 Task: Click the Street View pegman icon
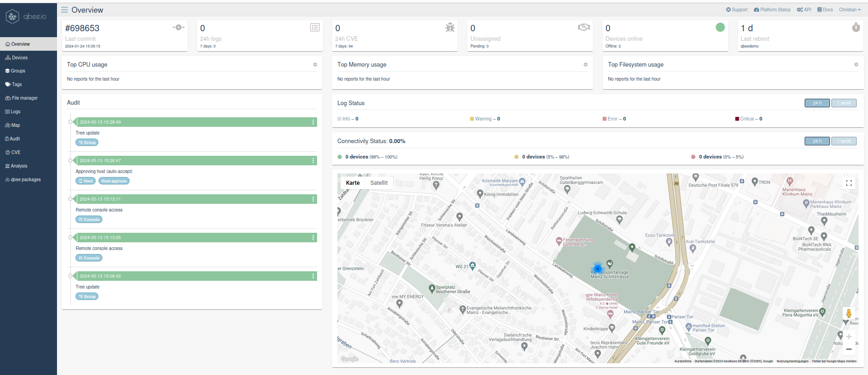click(x=849, y=313)
